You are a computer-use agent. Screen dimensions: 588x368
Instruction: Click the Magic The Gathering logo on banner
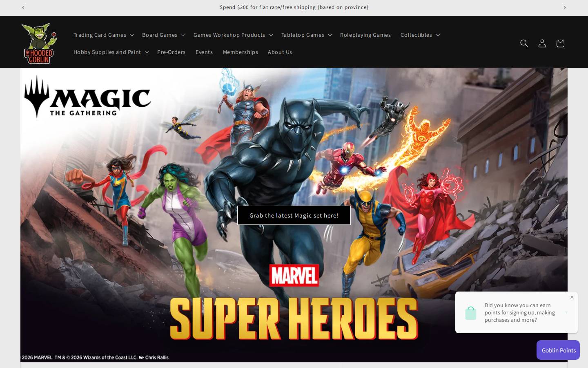tap(87, 97)
